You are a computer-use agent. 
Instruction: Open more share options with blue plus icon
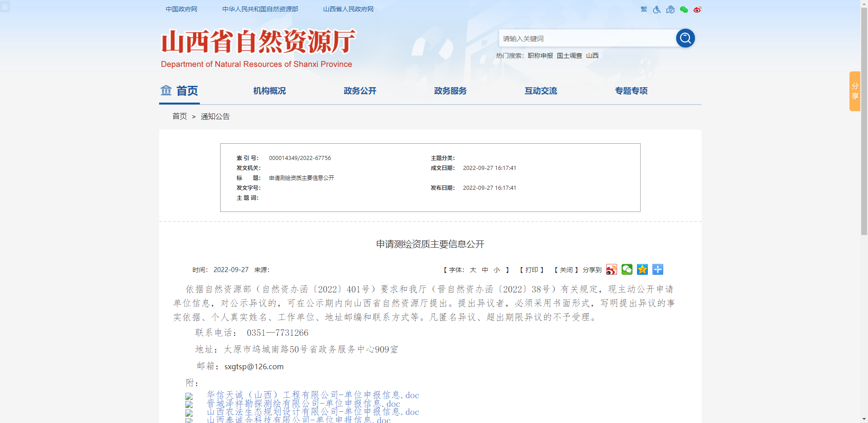point(658,270)
